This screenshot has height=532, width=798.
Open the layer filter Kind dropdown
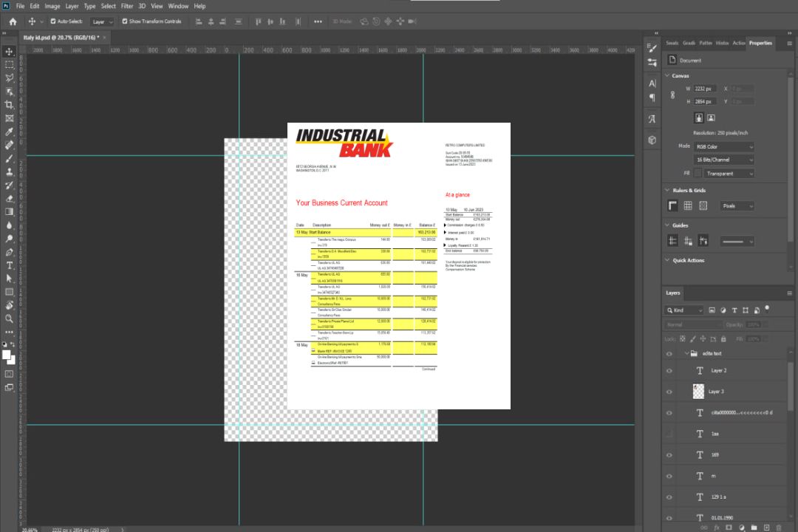pyautogui.click(x=684, y=310)
